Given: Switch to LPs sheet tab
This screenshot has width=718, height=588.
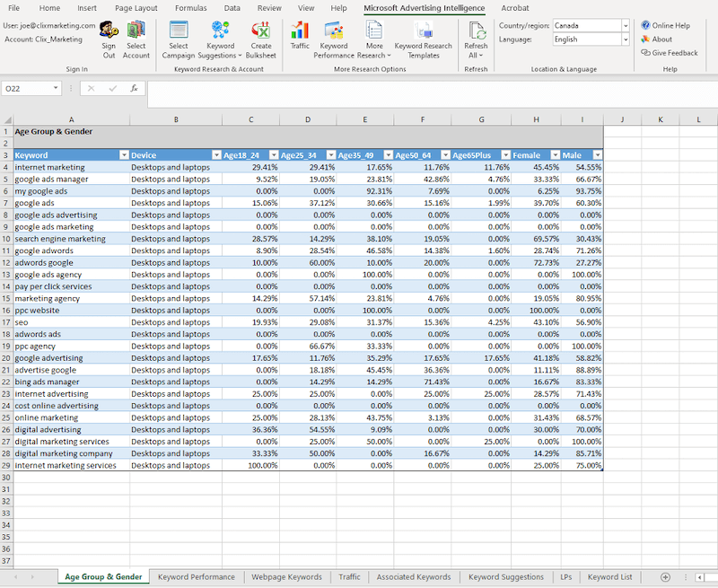Looking at the screenshot, I should pos(566,577).
